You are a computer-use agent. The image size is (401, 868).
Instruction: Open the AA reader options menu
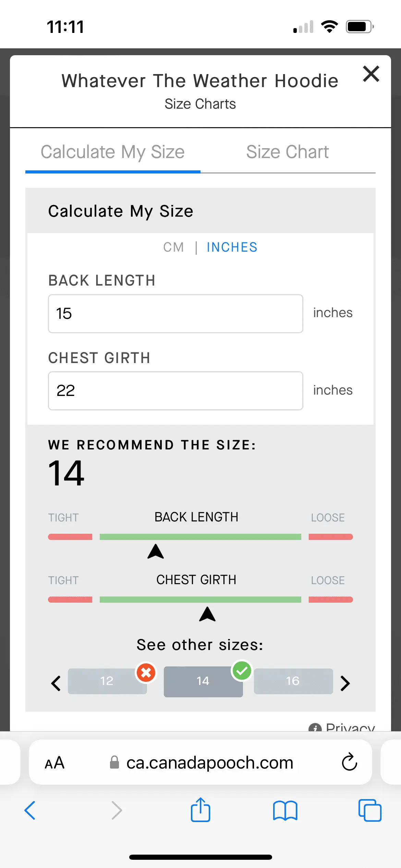click(55, 762)
